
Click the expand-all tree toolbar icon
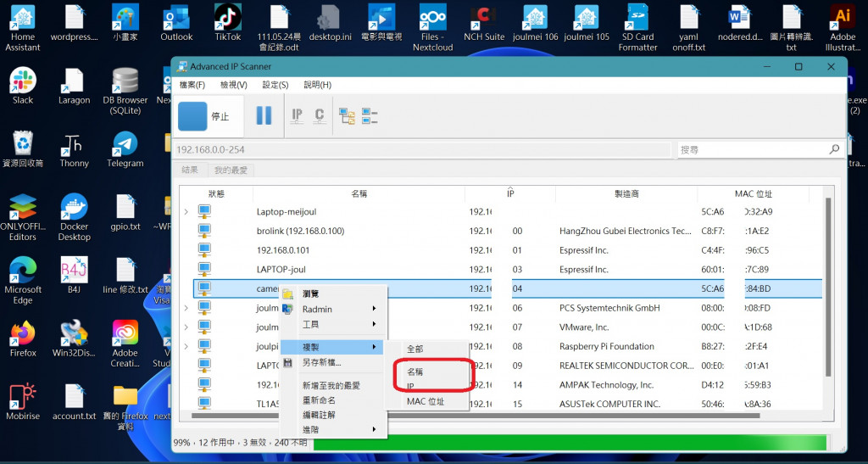point(347,115)
